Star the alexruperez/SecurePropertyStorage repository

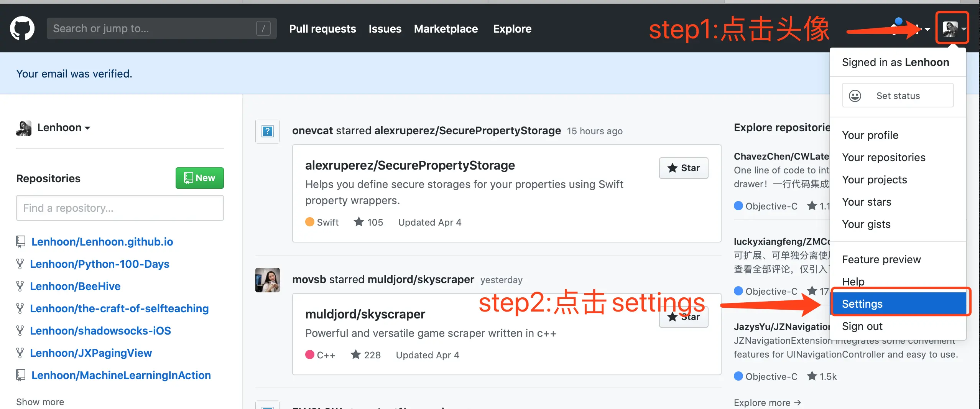(683, 168)
